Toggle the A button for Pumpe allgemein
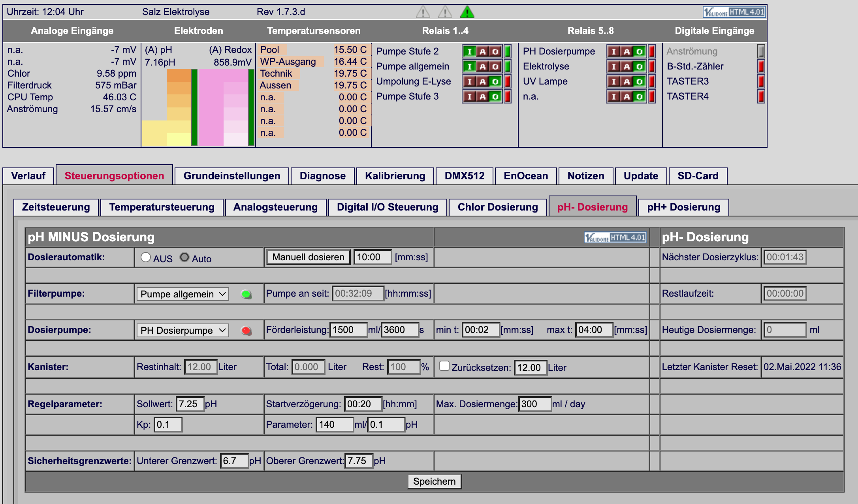 click(x=482, y=66)
